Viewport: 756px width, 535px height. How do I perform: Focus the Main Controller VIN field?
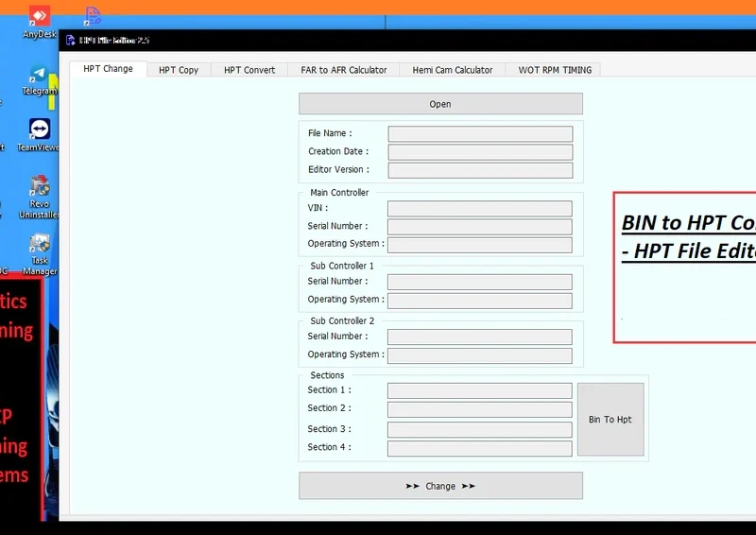pyautogui.click(x=480, y=209)
